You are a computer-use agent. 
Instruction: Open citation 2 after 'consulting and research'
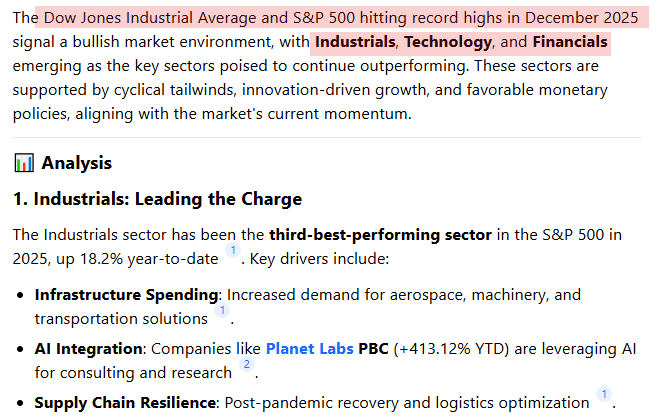246,366
